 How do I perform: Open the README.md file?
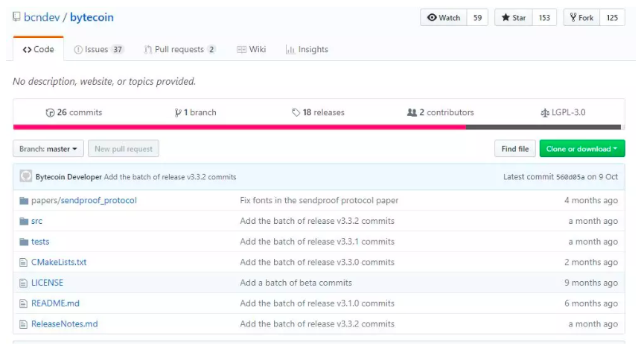coord(55,303)
